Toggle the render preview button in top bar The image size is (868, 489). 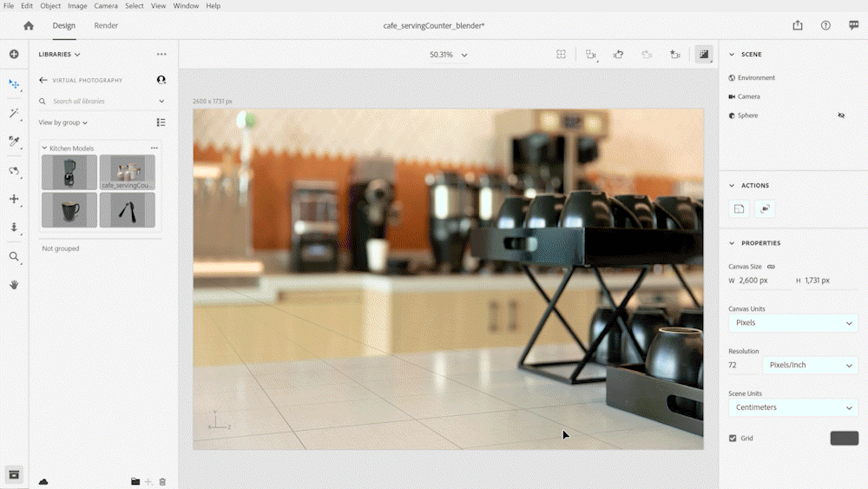(703, 55)
